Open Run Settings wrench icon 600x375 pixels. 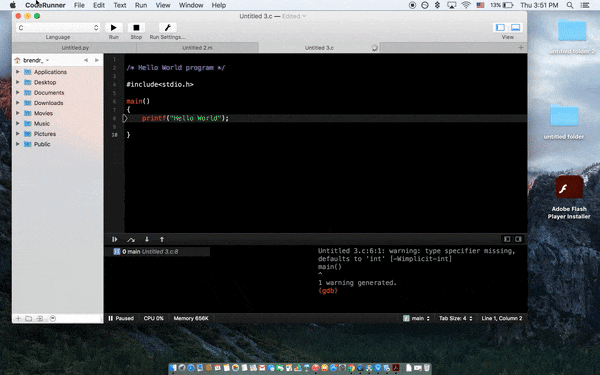(x=168, y=28)
